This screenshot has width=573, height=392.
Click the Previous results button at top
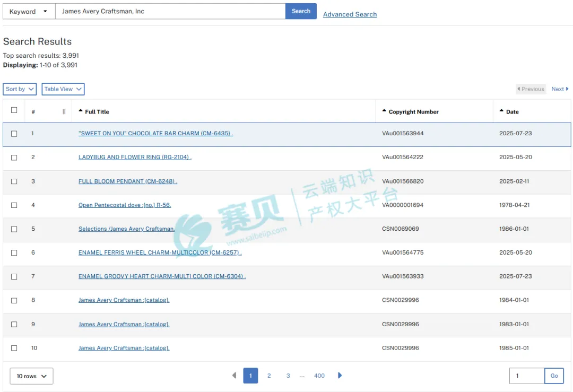click(x=531, y=89)
